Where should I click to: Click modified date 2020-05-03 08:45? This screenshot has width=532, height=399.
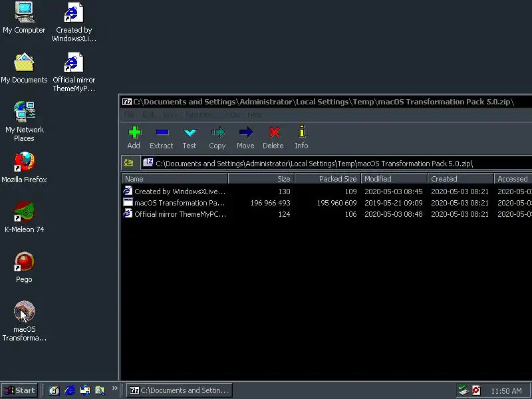click(x=394, y=192)
